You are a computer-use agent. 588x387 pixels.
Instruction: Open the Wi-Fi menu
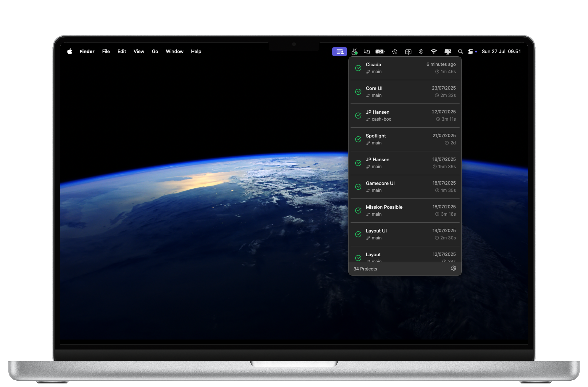pyautogui.click(x=434, y=51)
